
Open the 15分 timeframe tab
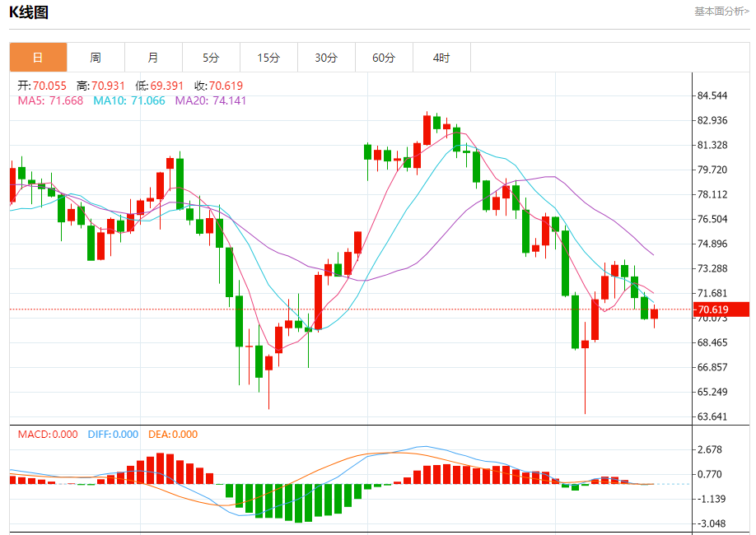pos(268,58)
